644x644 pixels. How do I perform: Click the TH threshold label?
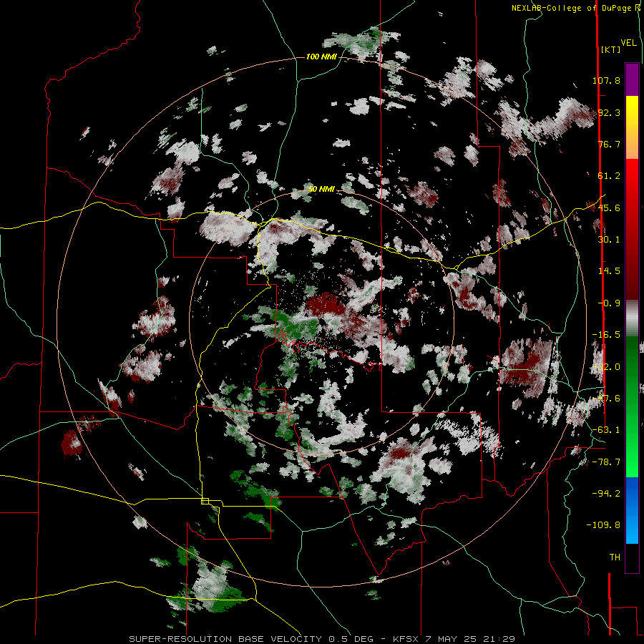click(x=615, y=557)
